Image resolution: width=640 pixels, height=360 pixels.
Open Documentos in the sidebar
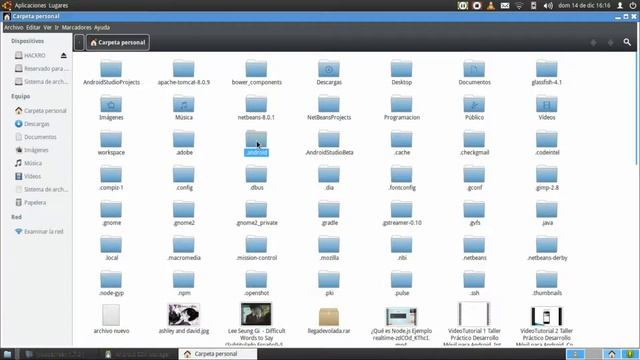point(36,137)
